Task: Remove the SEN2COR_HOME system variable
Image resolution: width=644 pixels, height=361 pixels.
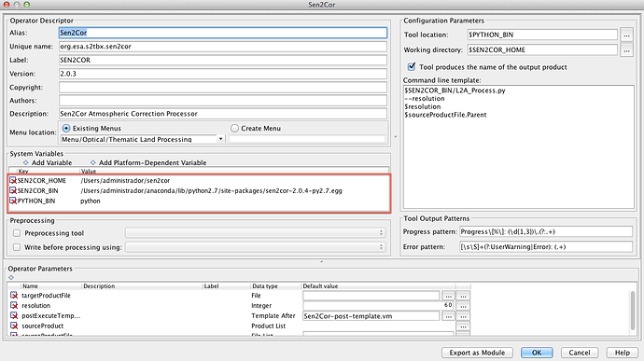Action: tap(13, 181)
